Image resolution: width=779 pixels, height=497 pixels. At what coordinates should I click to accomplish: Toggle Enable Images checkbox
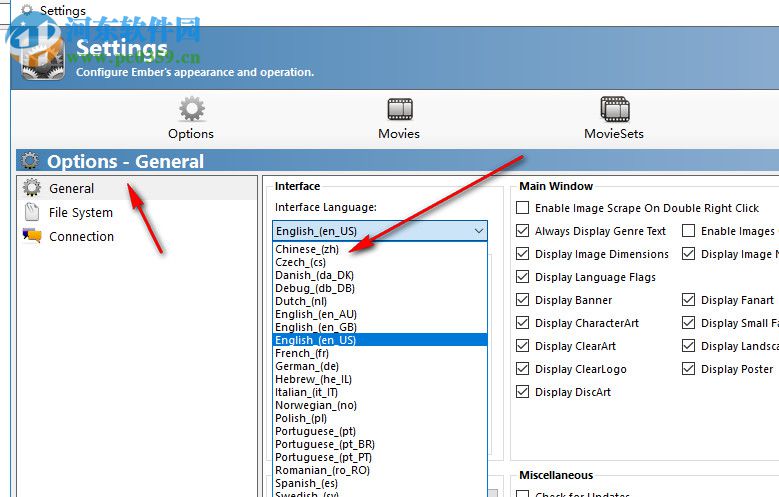click(x=688, y=231)
